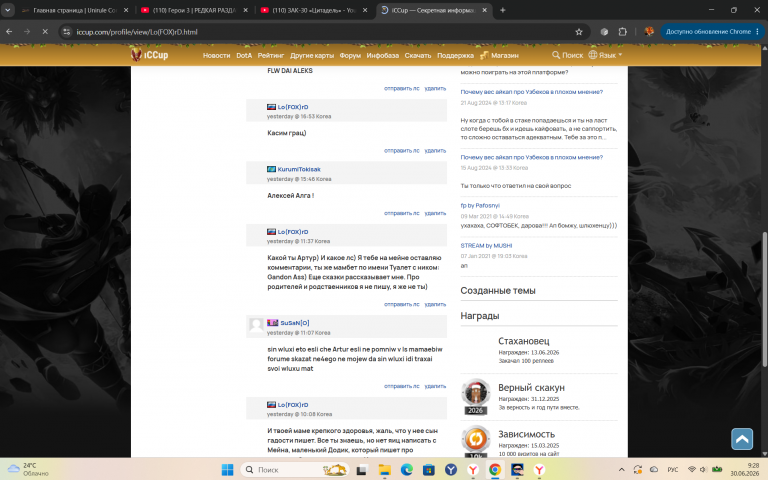Switch to the ЗАК-30 «Цитадель» YouTube tab
768x480 pixels.
coord(314,10)
